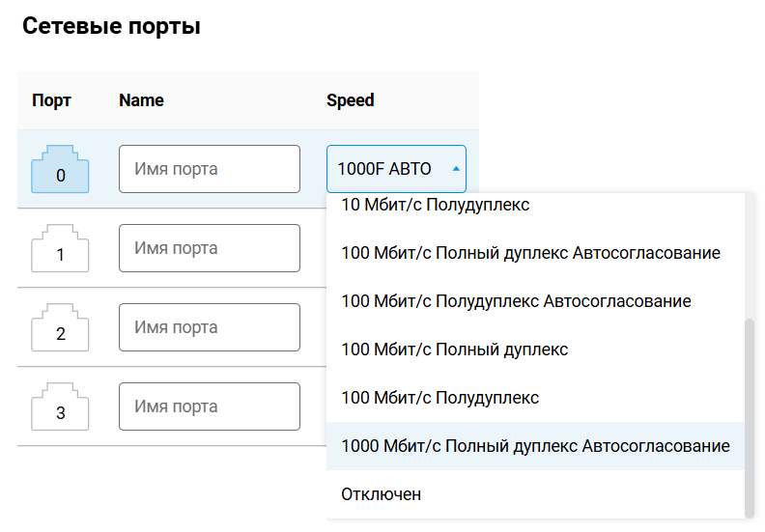This screenshot has height=532, width=765.
Task: Choose 10 Мбит/с Полудуплекс option
Action: point(435,205)
